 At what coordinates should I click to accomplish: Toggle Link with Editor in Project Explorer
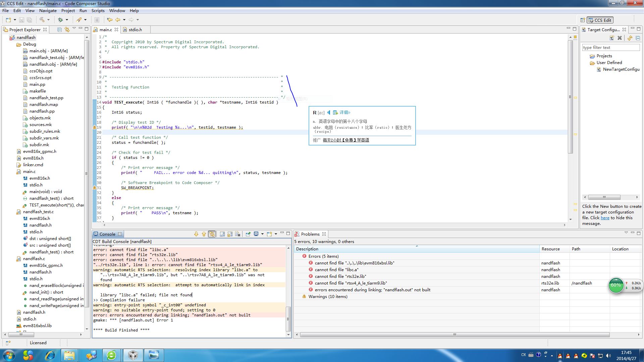pyautogui.click(x=67, y=29)
